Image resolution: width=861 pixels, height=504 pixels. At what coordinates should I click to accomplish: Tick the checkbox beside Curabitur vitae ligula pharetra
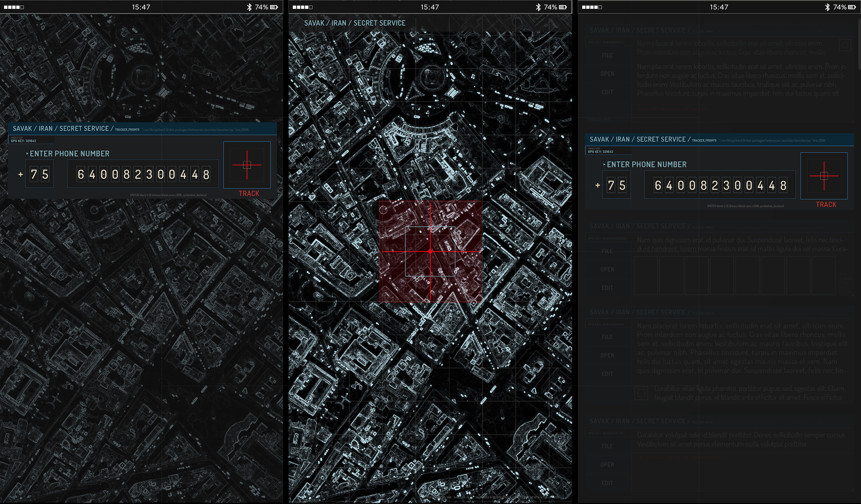642,393
